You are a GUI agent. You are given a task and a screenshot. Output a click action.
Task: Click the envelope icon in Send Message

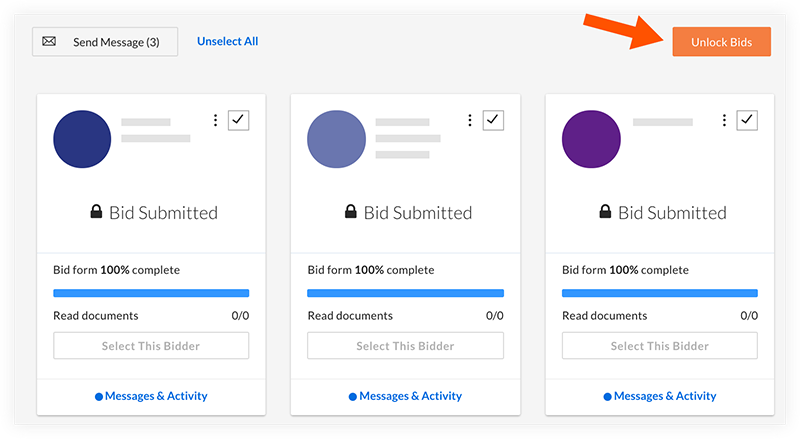[x=49, y=41]
